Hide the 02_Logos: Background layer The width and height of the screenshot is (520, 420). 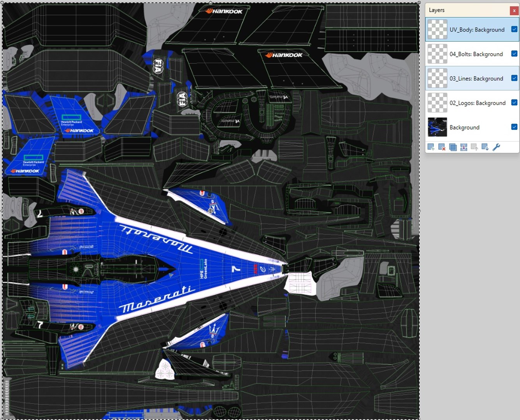click(514, 103)
